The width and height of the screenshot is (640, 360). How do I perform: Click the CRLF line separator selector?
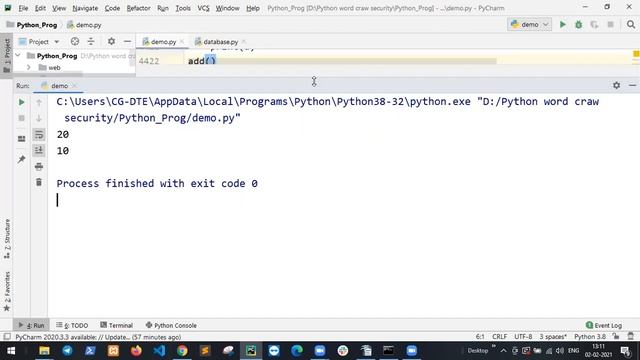[x=499, y=337]
